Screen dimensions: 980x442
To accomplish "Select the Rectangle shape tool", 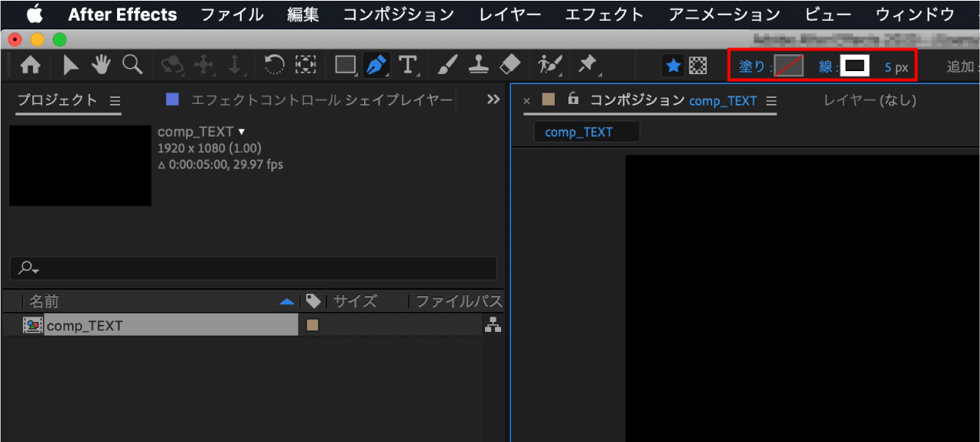I will click(x=346, y=66).
